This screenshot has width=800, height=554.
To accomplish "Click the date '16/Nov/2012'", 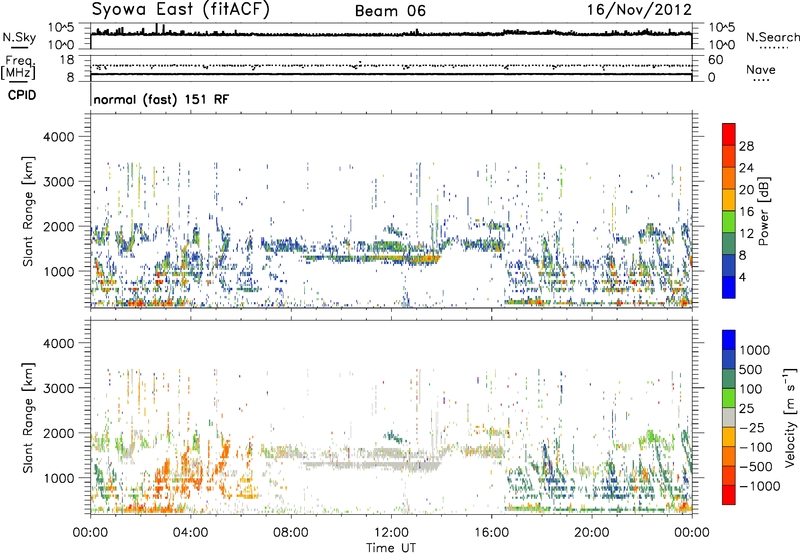I will 639,10.
